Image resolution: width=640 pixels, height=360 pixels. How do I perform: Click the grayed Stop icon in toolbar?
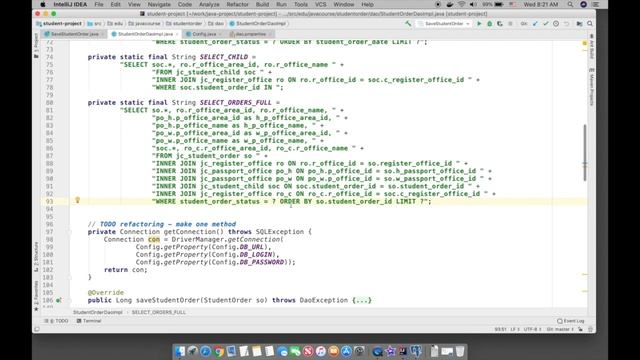(x=510, y=24)
